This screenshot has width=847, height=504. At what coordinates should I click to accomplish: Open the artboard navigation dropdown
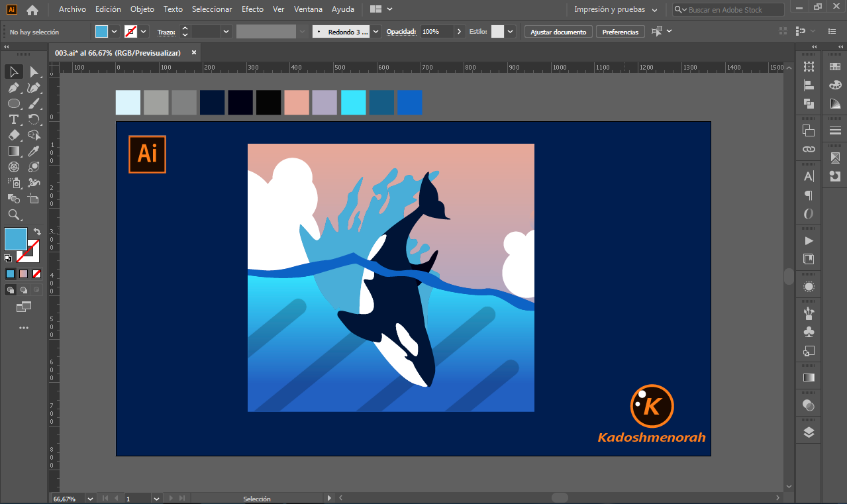(157, 498)
